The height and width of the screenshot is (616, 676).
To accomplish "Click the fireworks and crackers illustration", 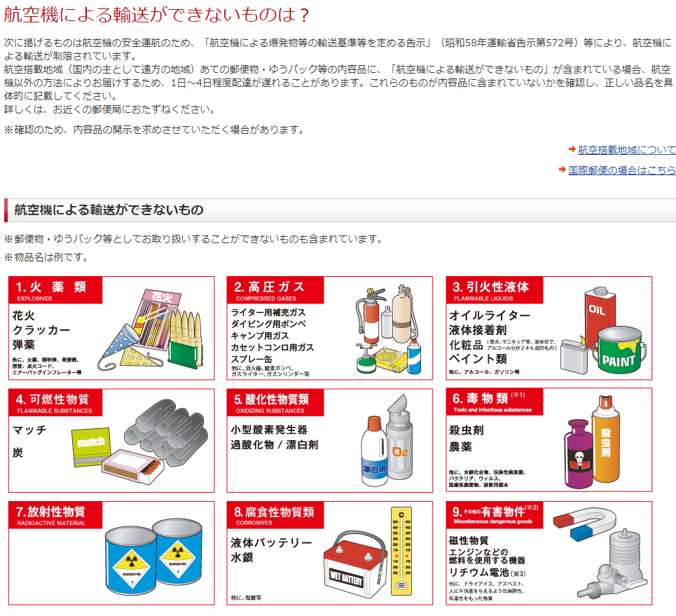I will (150, 330).
